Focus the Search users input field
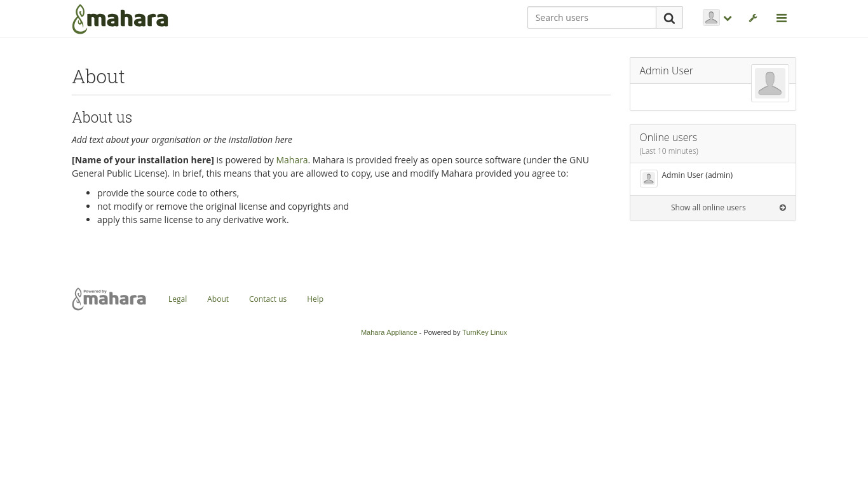The width and height of the screenshot is (868, 488). (592, 18)
